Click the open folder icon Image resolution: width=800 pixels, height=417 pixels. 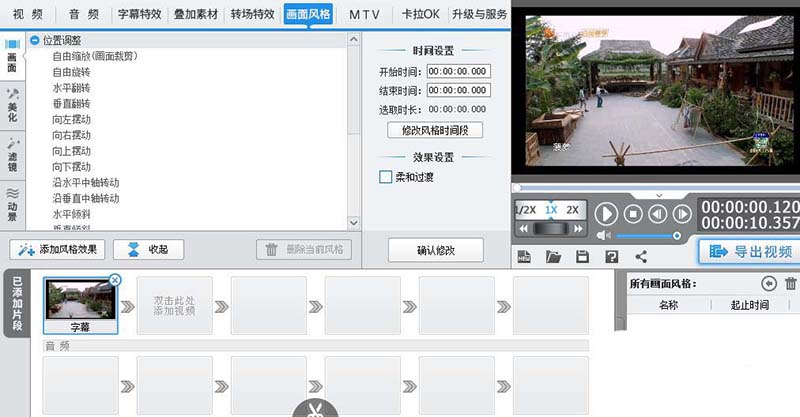(x=553, y=257)
